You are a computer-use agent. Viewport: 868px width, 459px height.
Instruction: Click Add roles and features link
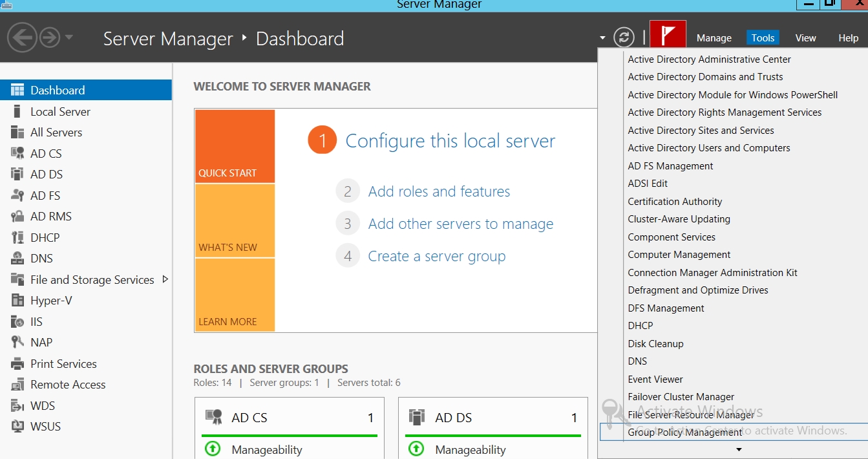(x=439, y=191)
